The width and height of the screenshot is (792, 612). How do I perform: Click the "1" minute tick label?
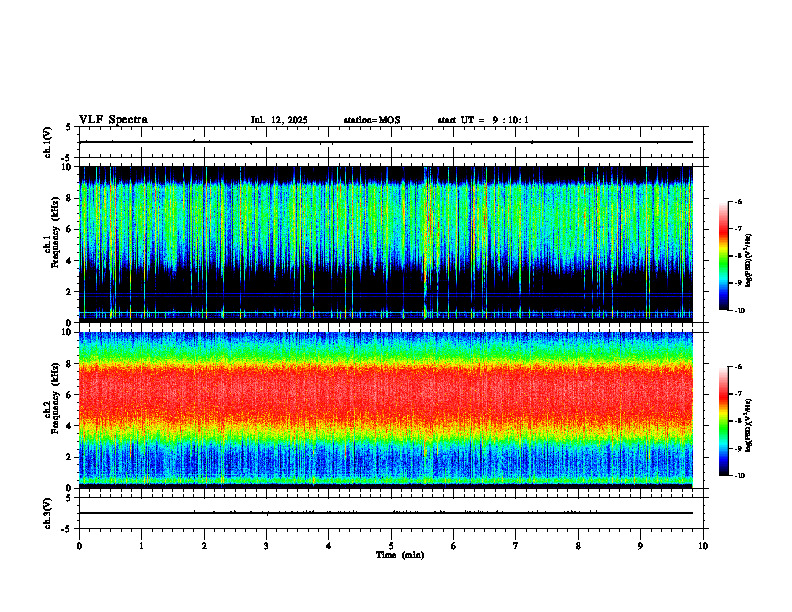click(x=141, y=546)
